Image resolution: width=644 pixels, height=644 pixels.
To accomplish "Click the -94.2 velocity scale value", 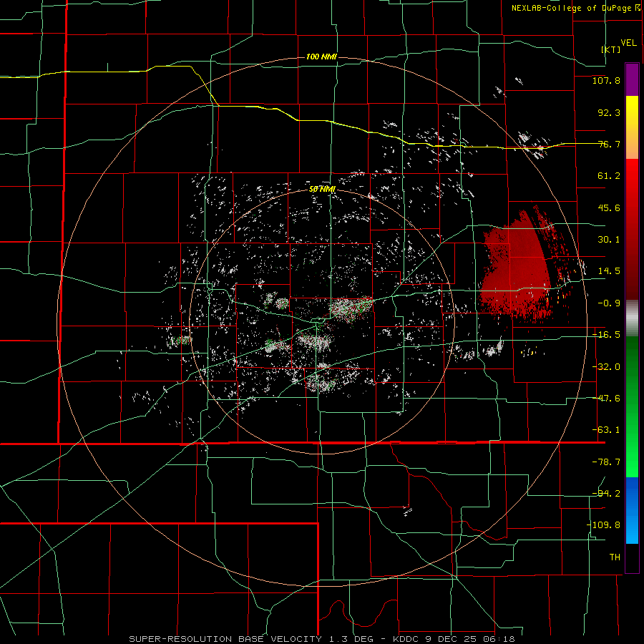I will [606, 493].
